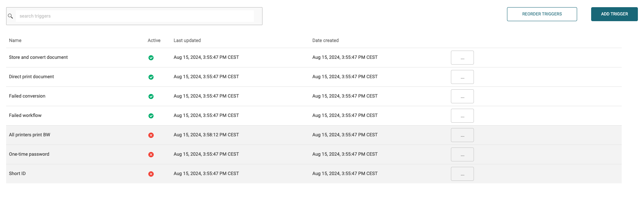Click the search magnifier icon
Screen dimensions: 644x207
click(x=10, y=16)
